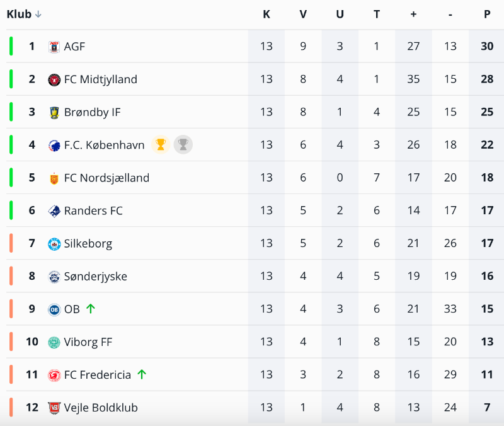This screenshot has width=504, height=426.
Task: Open the FC Fredericia team link
Action: [98, 374]
